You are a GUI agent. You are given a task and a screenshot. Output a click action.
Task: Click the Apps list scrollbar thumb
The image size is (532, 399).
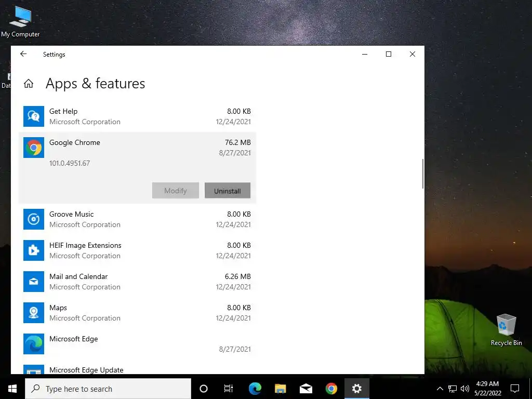(423, 174)
